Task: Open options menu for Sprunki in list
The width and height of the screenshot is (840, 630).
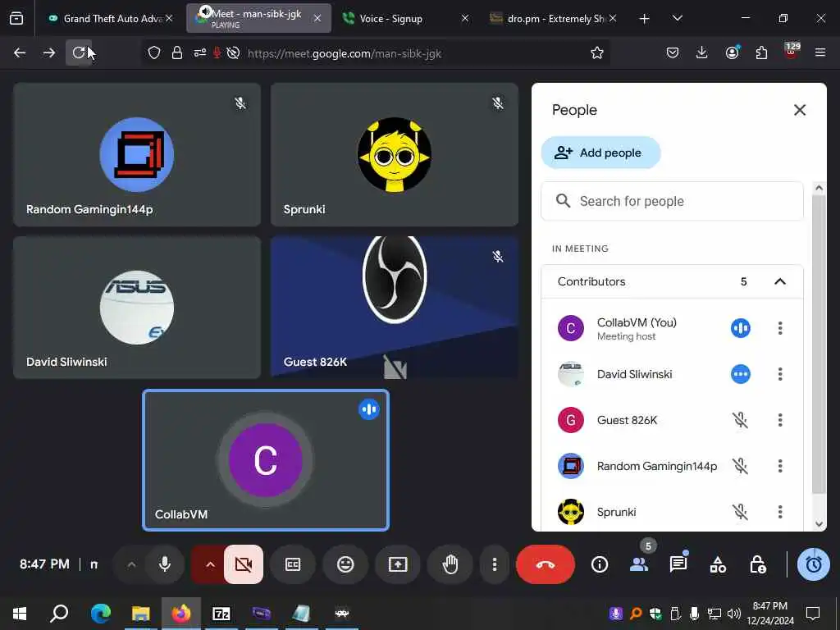Action: pos(780,512)
